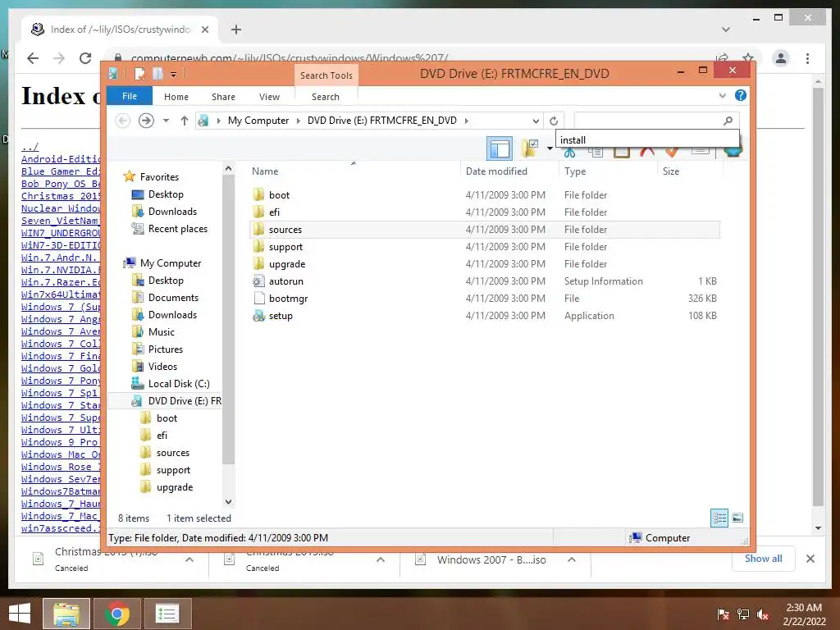Click the teal globe icon in toolbar
This screenshot has height=630, width=840.
coord(733,152)
